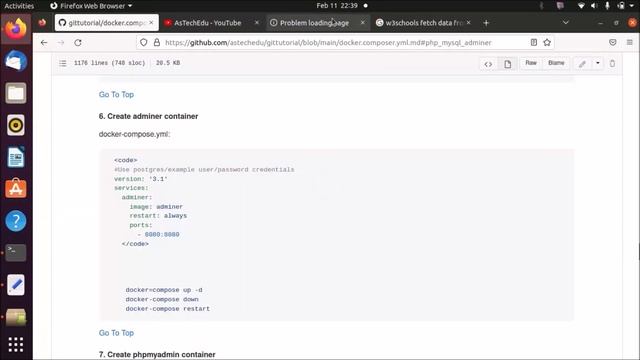Screen dimensions: 640x360
Task: Close the AsTechEdu YouTube tab
Action: 257,23
